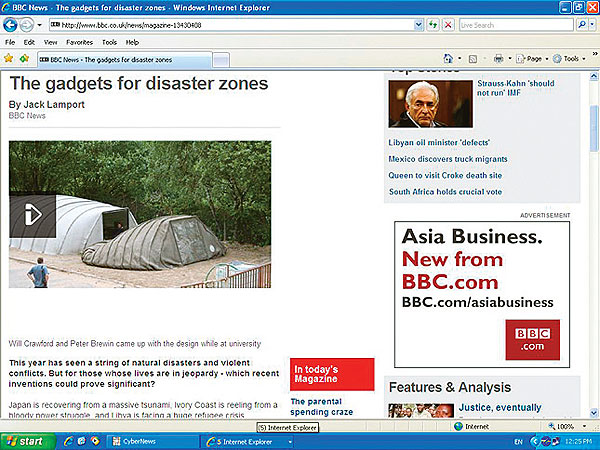
Task: Open The parental spending craze link
Action: point(321,407)
